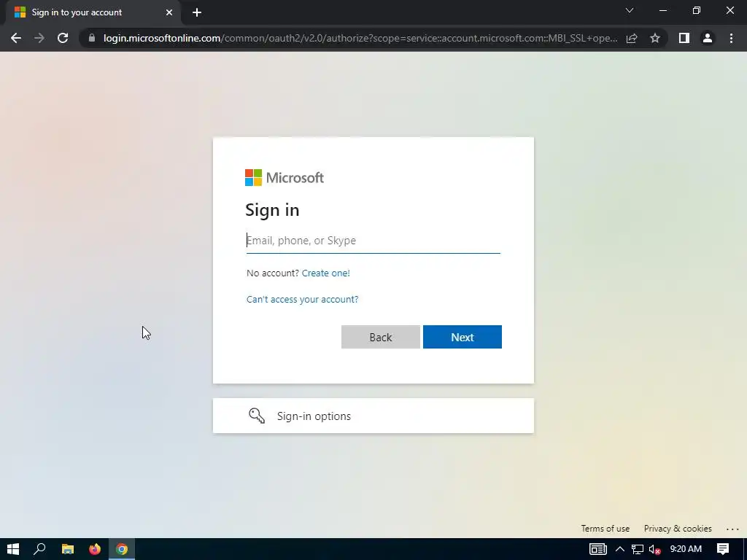Click the muted volume tray icon
747x560 pixels.
654,549
